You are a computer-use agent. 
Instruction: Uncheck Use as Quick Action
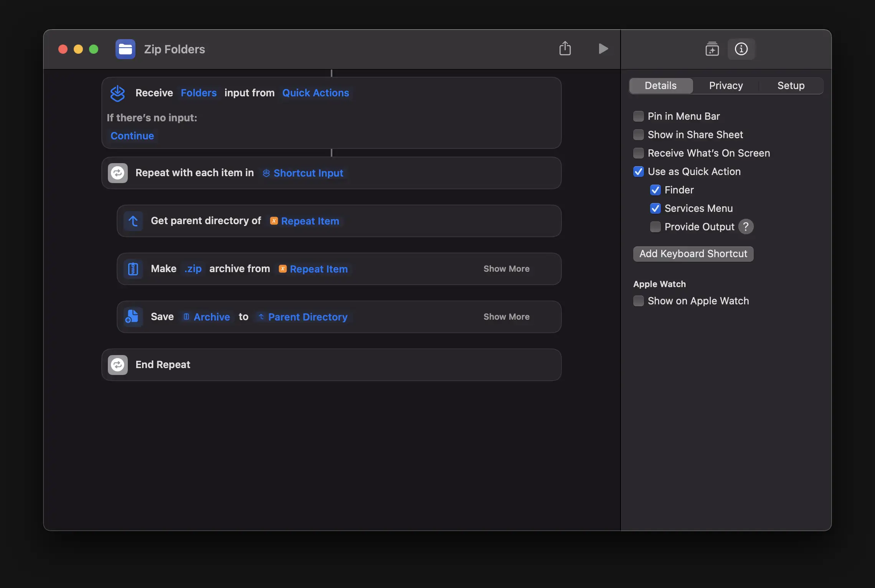[639, 172]
